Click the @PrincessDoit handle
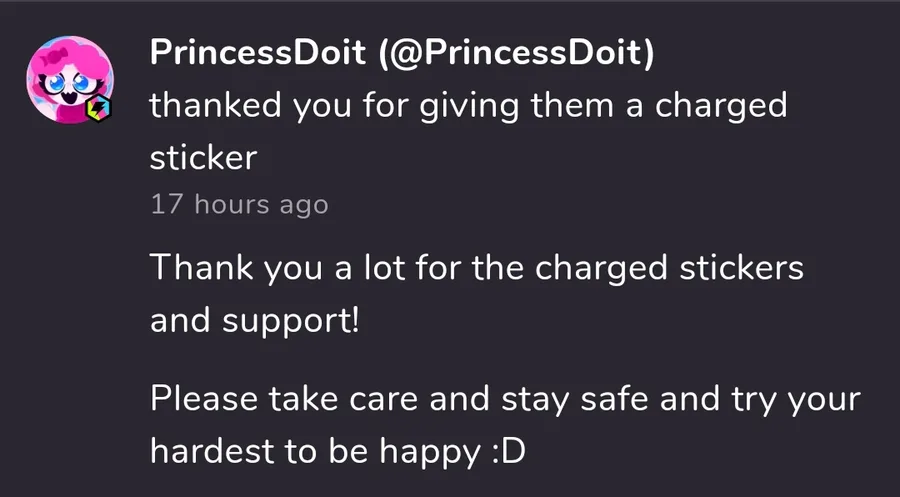Image resolution: width=900 pixels, height=497 pixels. pos(514,55)
